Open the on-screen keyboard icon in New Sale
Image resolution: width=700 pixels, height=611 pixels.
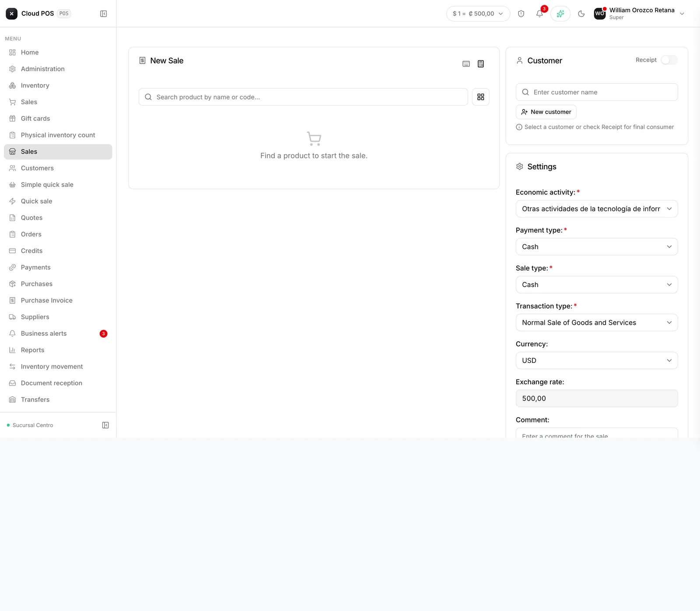(466, 64)
